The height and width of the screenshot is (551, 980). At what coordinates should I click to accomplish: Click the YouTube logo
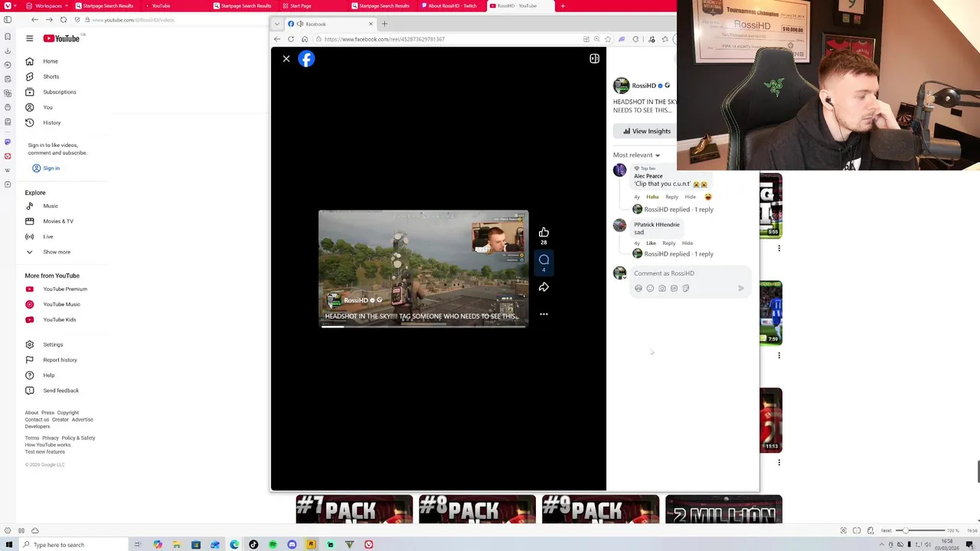point(61,38)
